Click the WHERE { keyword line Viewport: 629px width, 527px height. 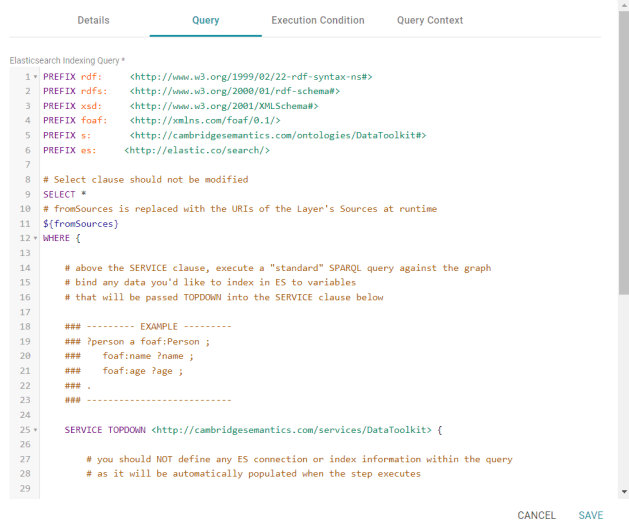[62, 238]
